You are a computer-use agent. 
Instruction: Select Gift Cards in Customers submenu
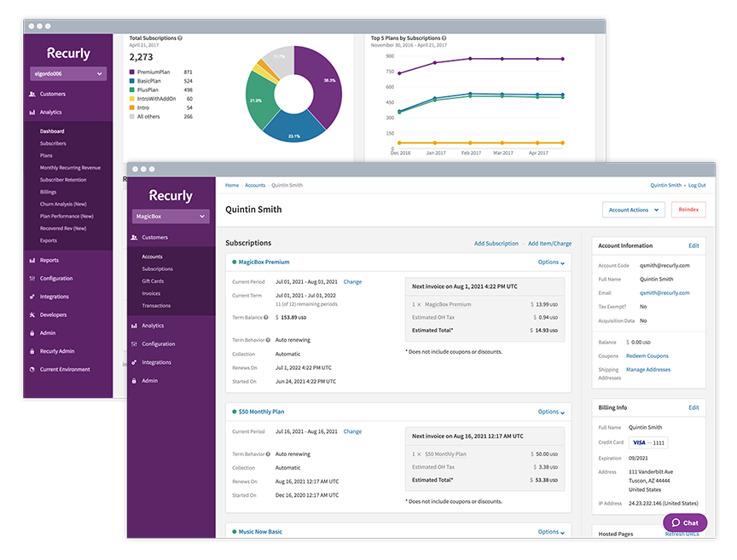coord(153,281)
